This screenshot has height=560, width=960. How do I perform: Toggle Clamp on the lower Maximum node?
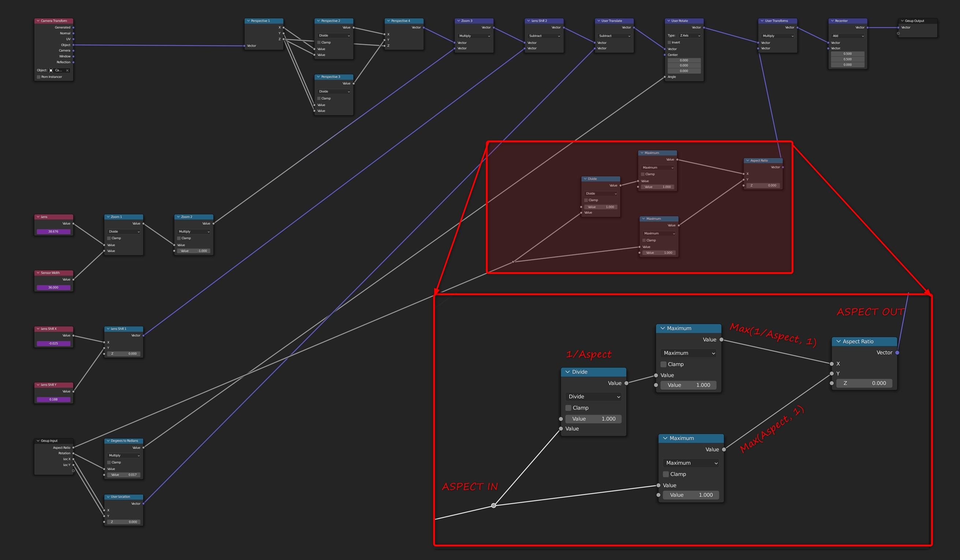point(666,474)
